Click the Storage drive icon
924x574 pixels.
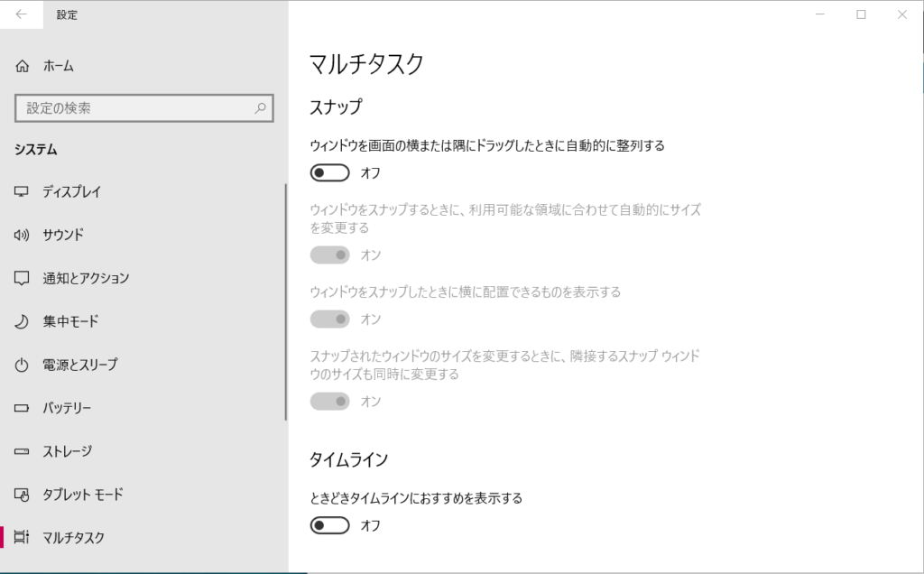tap(22, 451)
